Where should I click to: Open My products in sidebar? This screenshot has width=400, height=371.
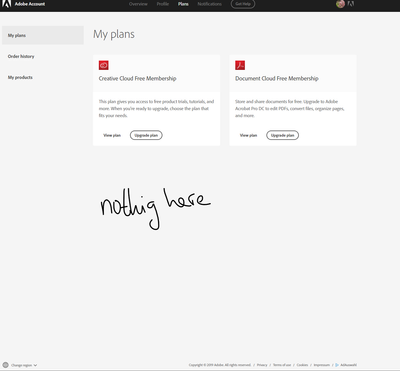[20, 77]
